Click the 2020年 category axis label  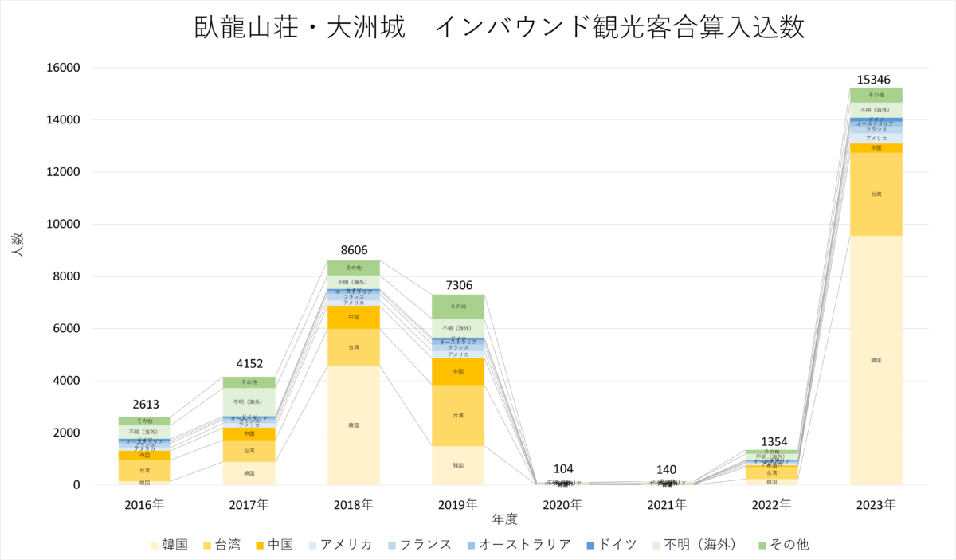[563, 504]
